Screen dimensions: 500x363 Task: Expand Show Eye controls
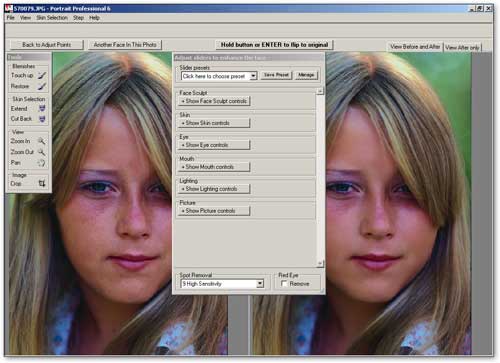(214, 145)
